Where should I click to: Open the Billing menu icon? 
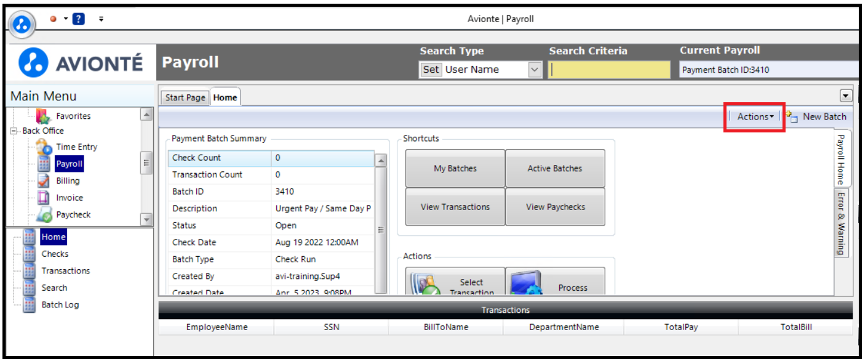pyautogui.click(x=44, y=180)
